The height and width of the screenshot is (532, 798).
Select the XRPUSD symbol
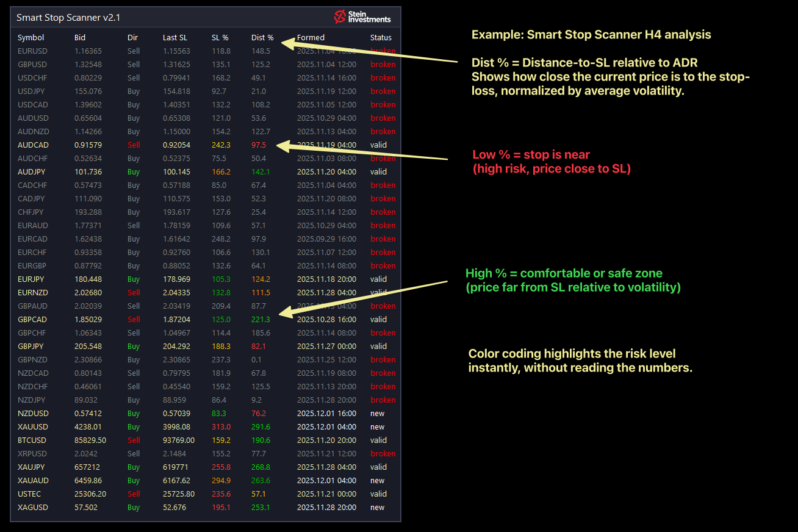(32, 454)
